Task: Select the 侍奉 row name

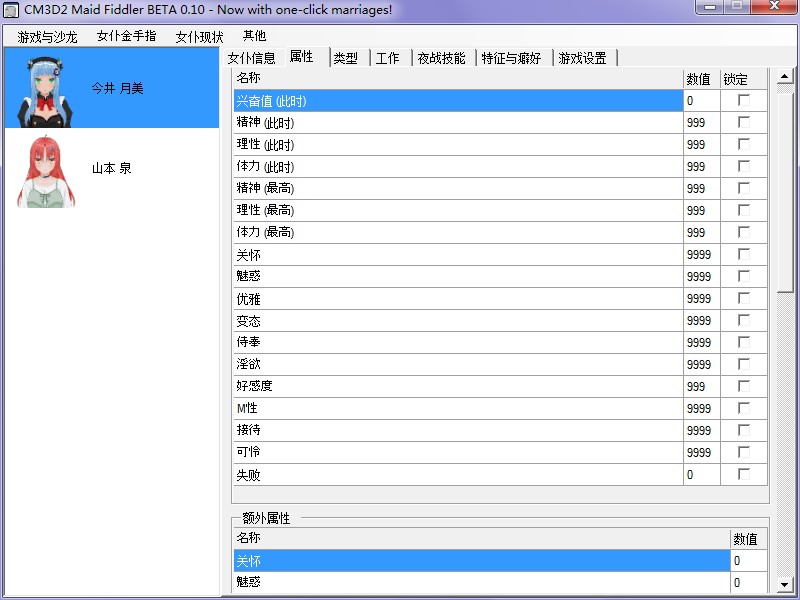Action: (x=458, y=342)
